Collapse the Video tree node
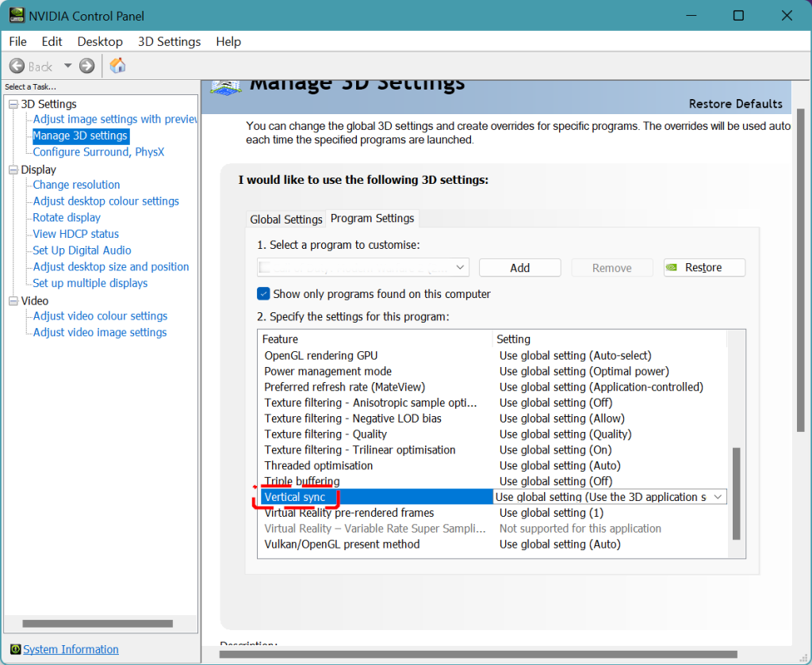Screen dimensions: 812x665 point(13,300)
